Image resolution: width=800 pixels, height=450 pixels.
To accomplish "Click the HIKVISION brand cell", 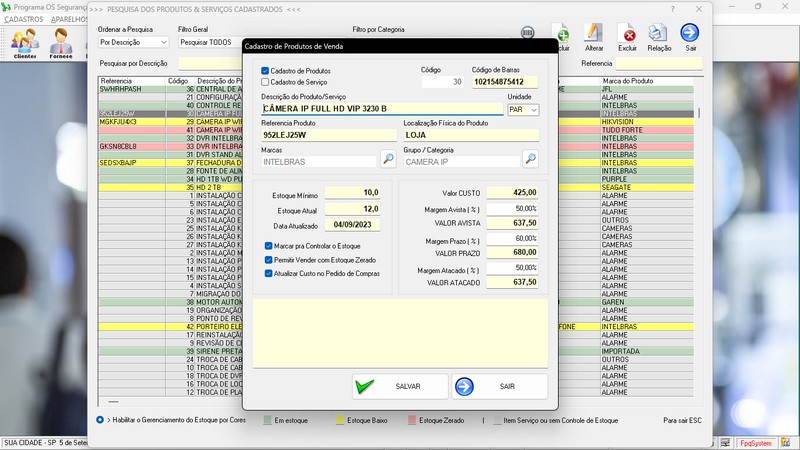I will [646, 122].
